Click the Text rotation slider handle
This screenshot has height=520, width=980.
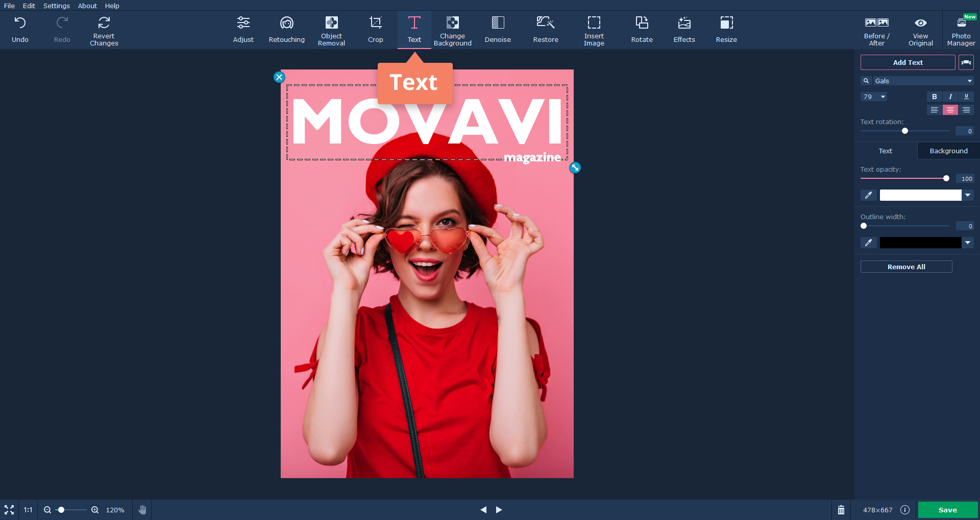point(905,131)
